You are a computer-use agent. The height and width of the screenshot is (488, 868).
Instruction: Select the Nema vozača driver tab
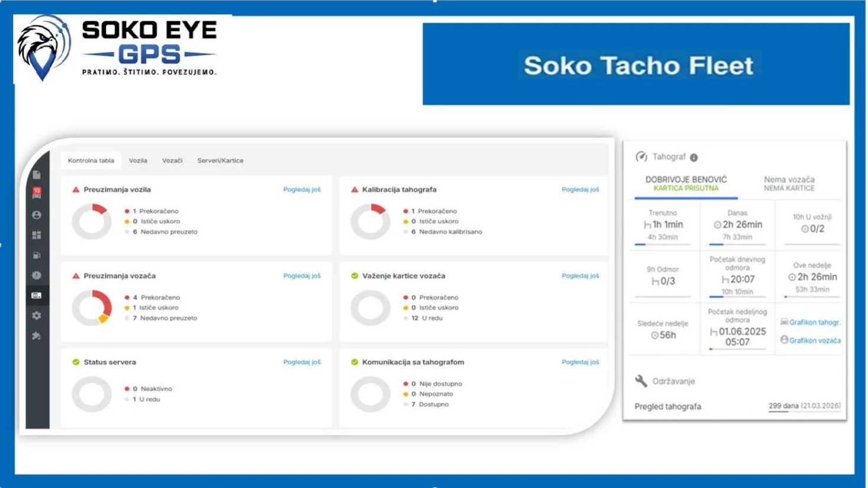pyautogui.click(x=789, y=183)
